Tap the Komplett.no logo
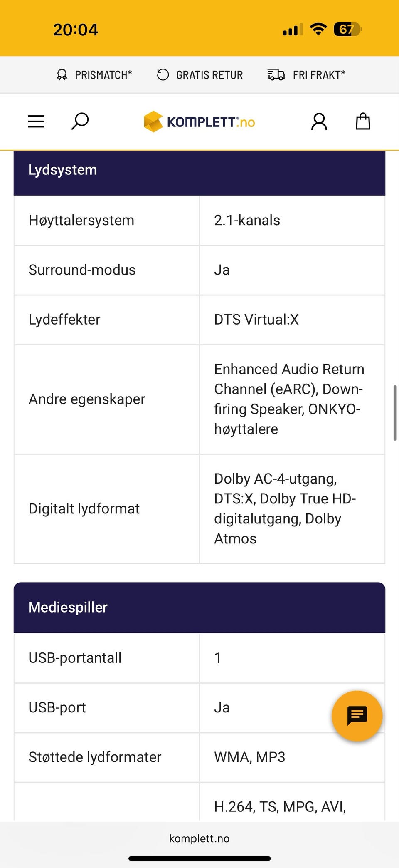The height and width of the screenshot is (868, 399). tap(199, 122)
